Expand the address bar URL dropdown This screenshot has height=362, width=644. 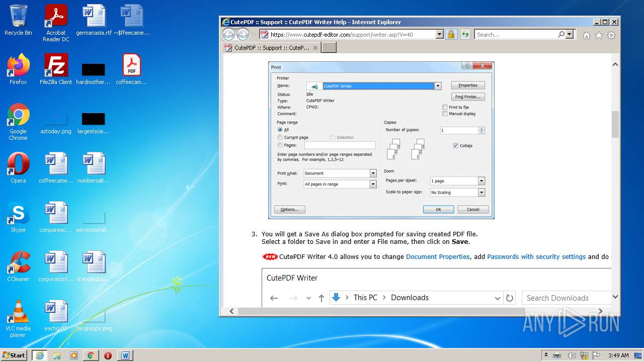point(439,34)
